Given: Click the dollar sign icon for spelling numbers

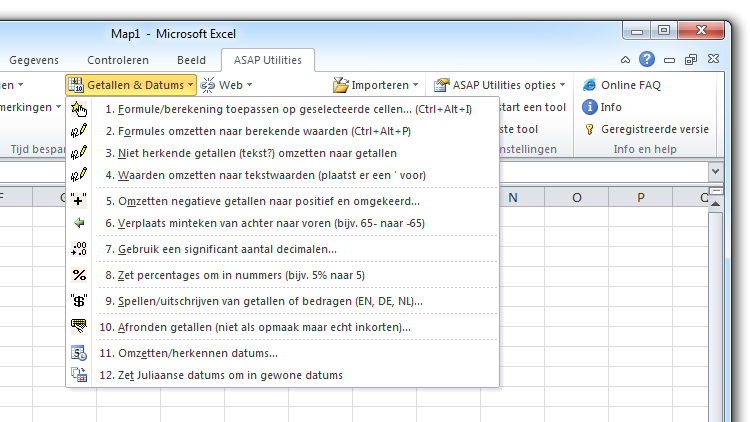Looking at the screenshot, I should [x=79, y=301].
